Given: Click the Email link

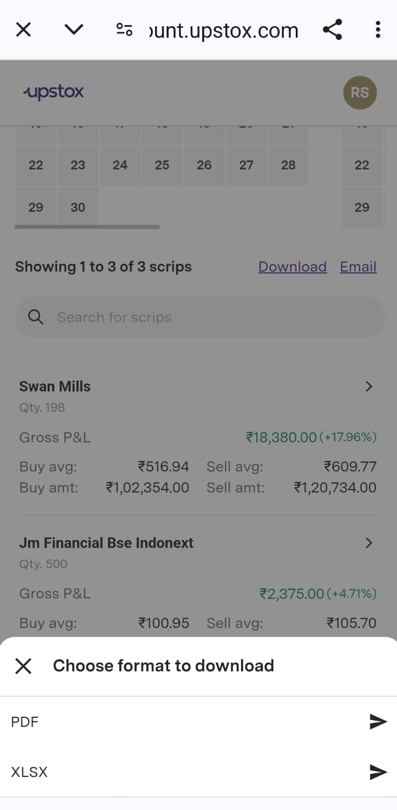Looking at the screenshot, I should click(x=358, y=267).
